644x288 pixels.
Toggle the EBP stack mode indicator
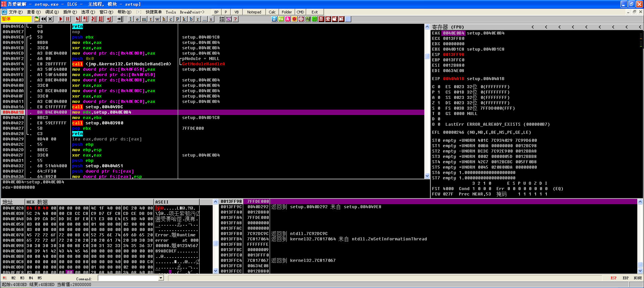pyautogui.click(x=626, y=278)
